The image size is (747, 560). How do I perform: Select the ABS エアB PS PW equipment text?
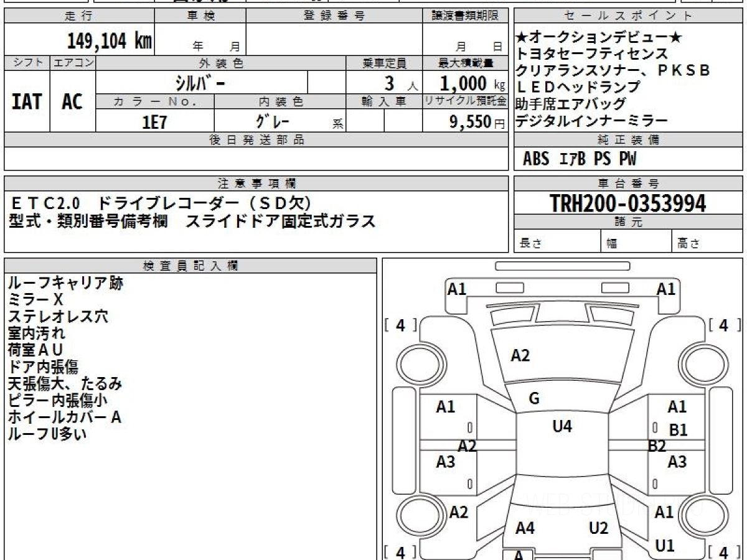point(580,159)
